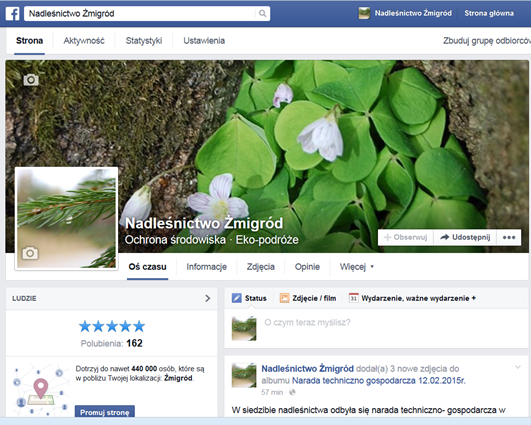This screenshot has width=531, height=425.
Task: Open the Opinie tab
Action: coord(307,267)
